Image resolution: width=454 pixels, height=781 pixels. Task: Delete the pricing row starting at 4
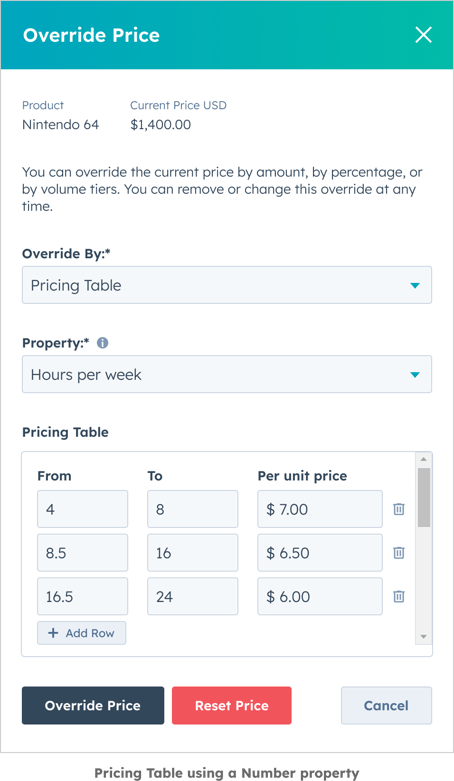point(399,509)
